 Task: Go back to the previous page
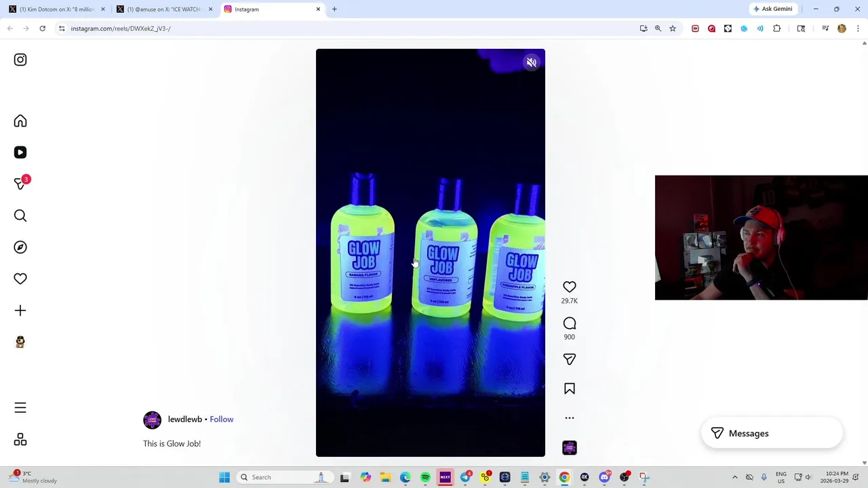tap(10, 28)
